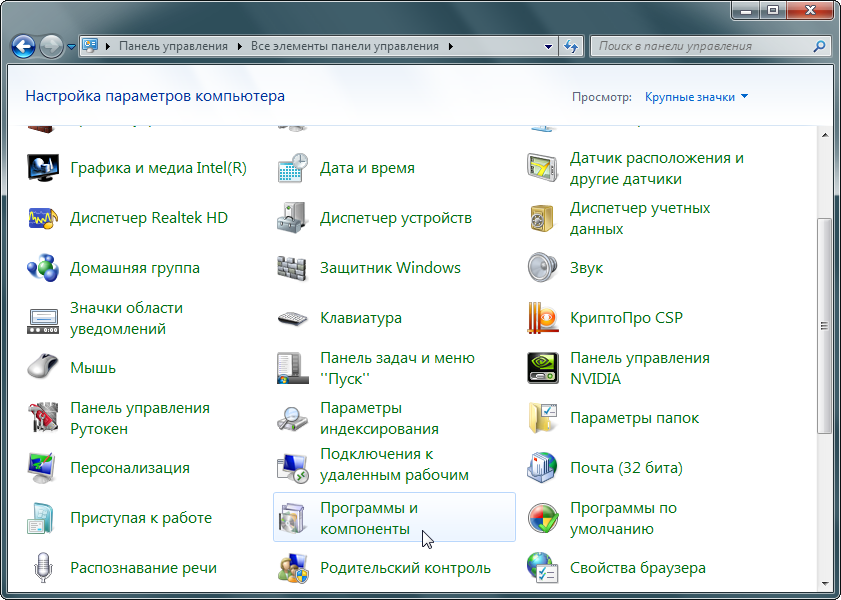The image size is (841, 600).
Task: Open the Rutoken control panel icon
Action: pos(43,417)
